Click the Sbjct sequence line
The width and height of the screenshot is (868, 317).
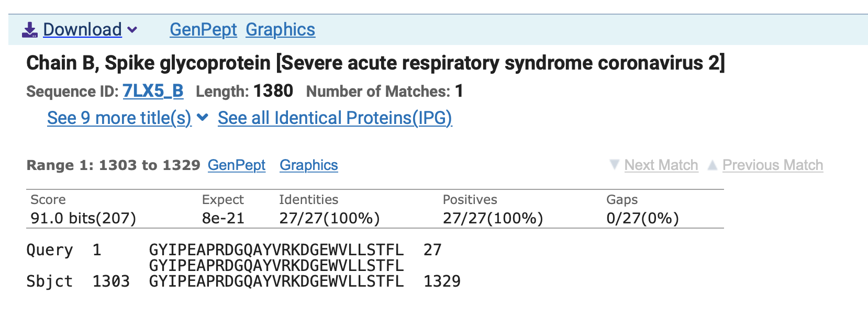point(276,281)
